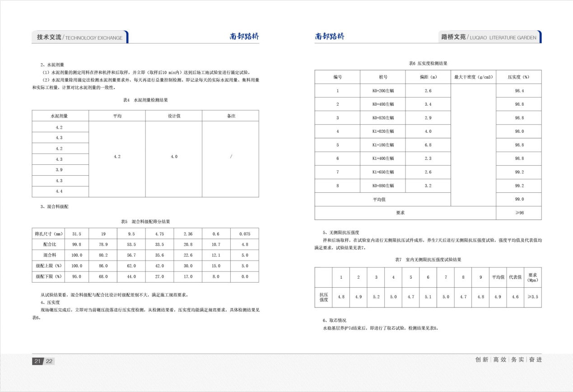This screenshot has height=392, width=573.
Task: Select the 98.4 compaction value
Action: tap(519, 91)
